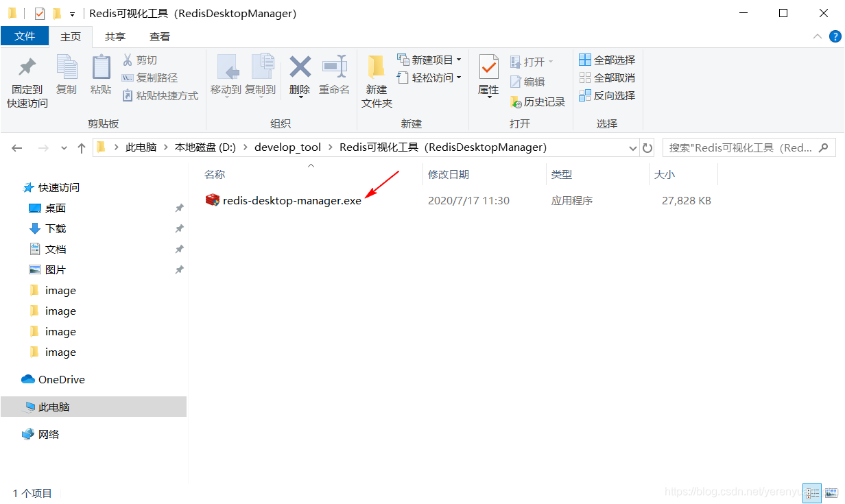Click the Open ribbon button
The image size is (845, 504).
point(532,62)
